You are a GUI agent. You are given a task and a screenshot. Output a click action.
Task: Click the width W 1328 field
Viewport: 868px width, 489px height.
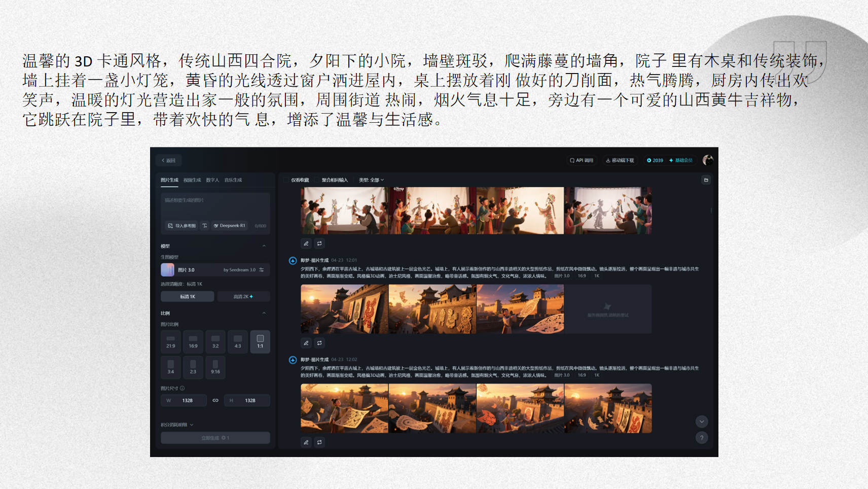tap(184, 401)
